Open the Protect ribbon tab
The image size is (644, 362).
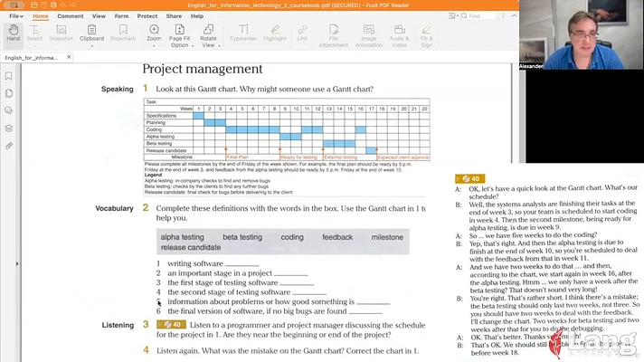tap(147, 16)
